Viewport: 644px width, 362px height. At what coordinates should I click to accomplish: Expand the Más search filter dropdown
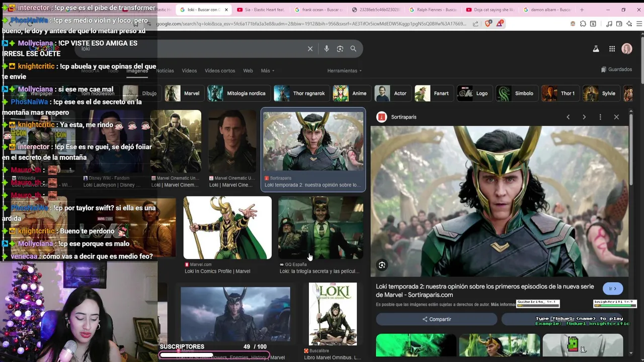(x=267, y=71)
